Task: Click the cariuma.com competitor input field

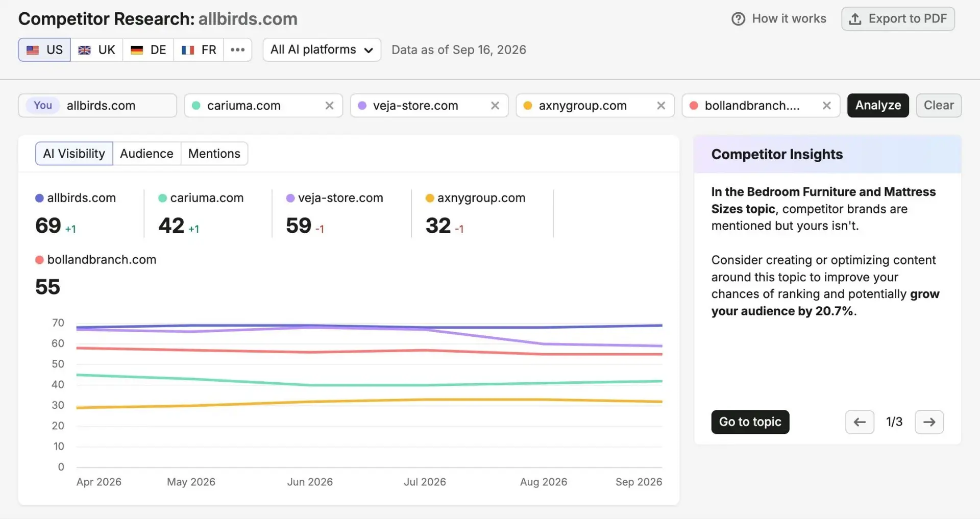Action: coord(263,106)
